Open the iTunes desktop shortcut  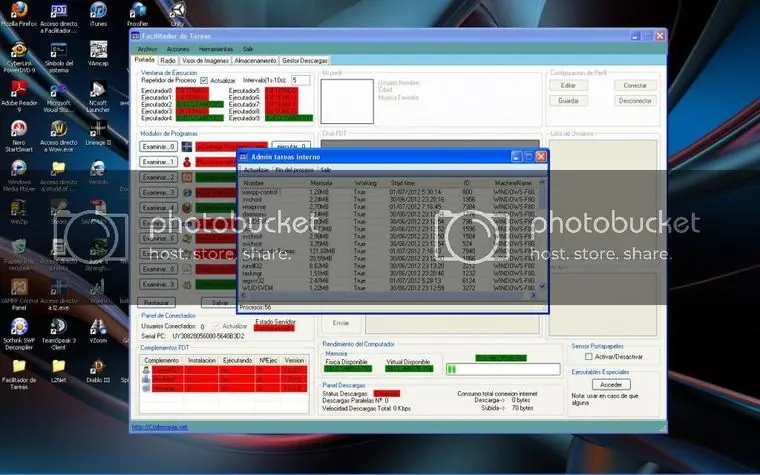98,14
